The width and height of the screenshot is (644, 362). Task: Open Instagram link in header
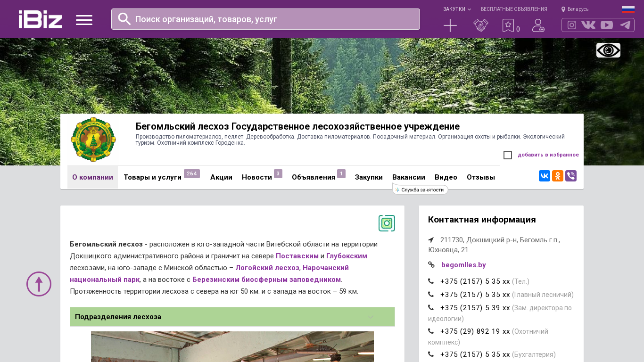tap(572, 25)
